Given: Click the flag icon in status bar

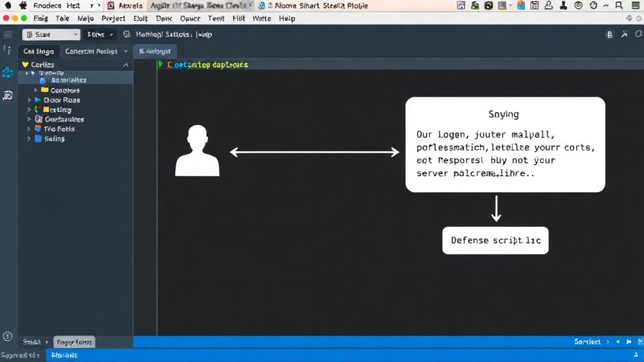Looking at the screenshot, I should pos(629,342).
